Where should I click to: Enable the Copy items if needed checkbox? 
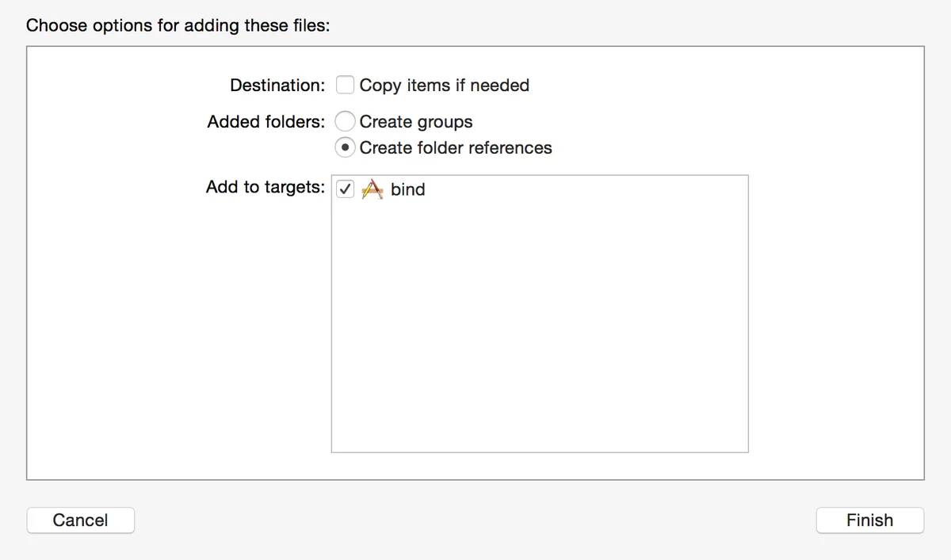345,85
